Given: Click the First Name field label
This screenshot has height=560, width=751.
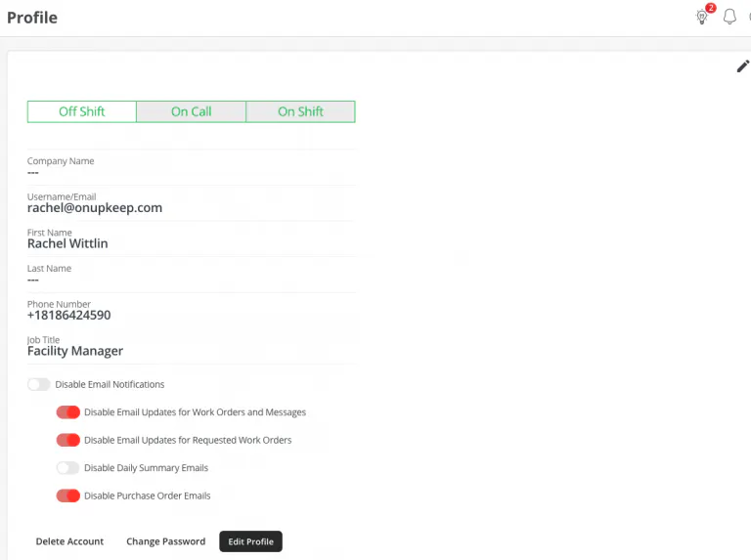Looking at the screenshot, I should point(49,233).
